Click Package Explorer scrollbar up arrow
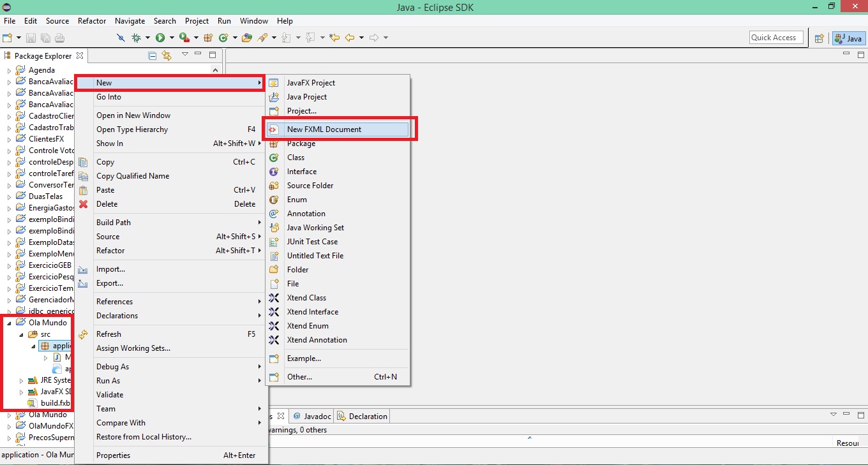This screenshot has height=465, width=868. [x=215, y=70]
